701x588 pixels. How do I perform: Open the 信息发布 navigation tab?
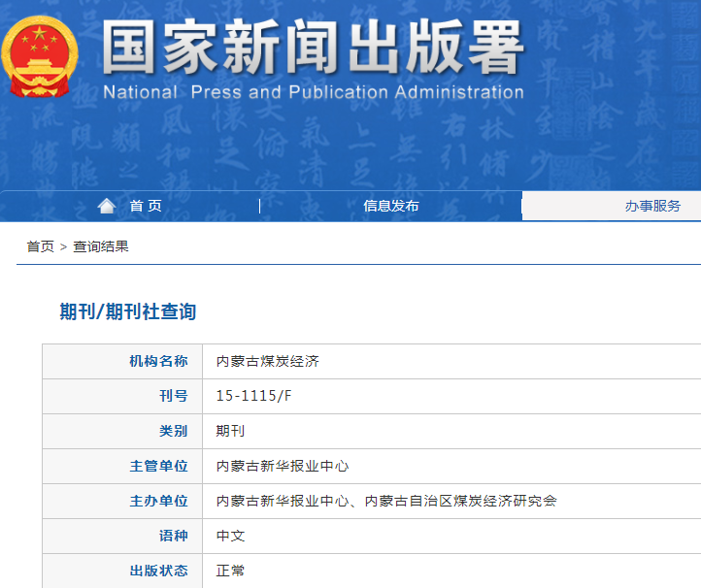391,206
